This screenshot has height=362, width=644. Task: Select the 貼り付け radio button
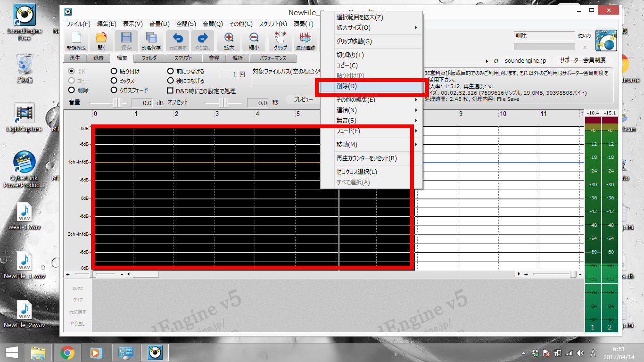pos(114,71)
